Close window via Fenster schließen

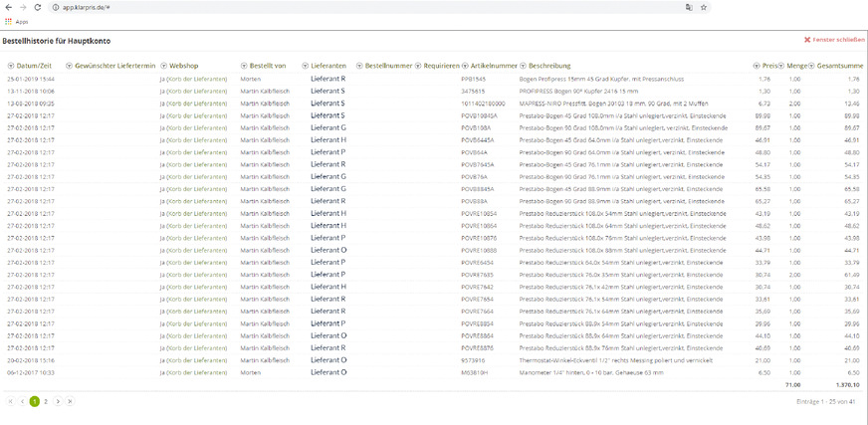click(834, 40)
